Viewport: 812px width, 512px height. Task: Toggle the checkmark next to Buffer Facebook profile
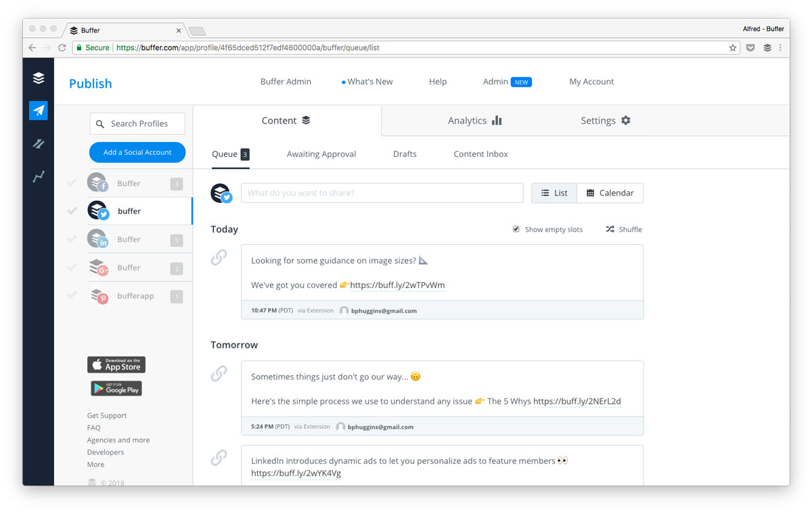[x=72, y=183]
